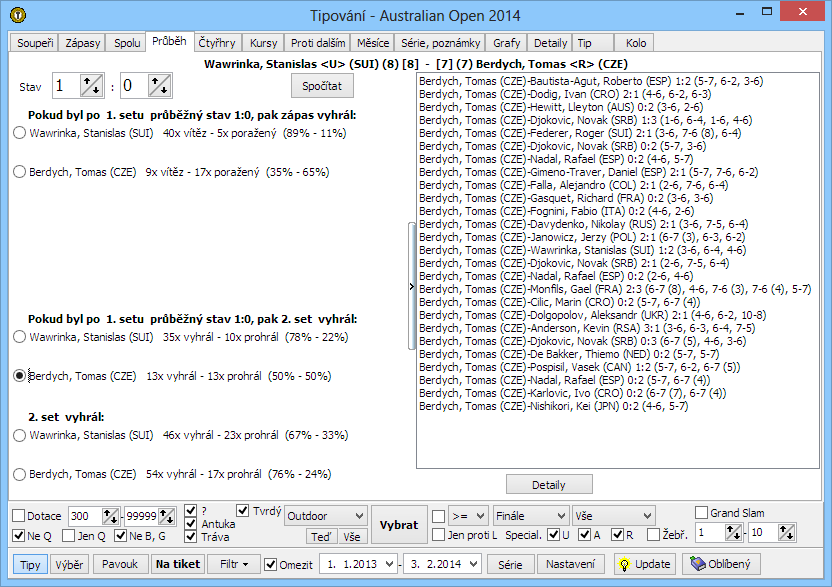The image size is (832, 587).
Task: Click the Update button with light bulb icon
Action: [x=645, y=564]
